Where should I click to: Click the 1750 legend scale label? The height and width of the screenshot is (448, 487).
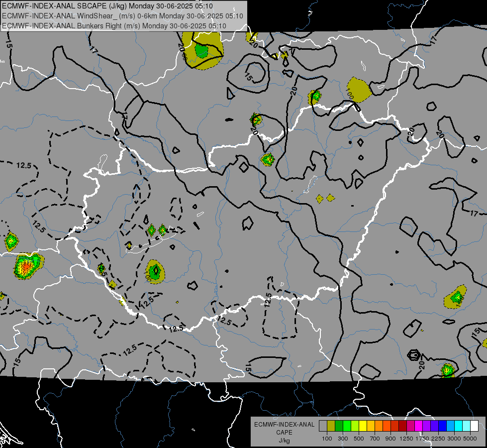coord(422,439)
